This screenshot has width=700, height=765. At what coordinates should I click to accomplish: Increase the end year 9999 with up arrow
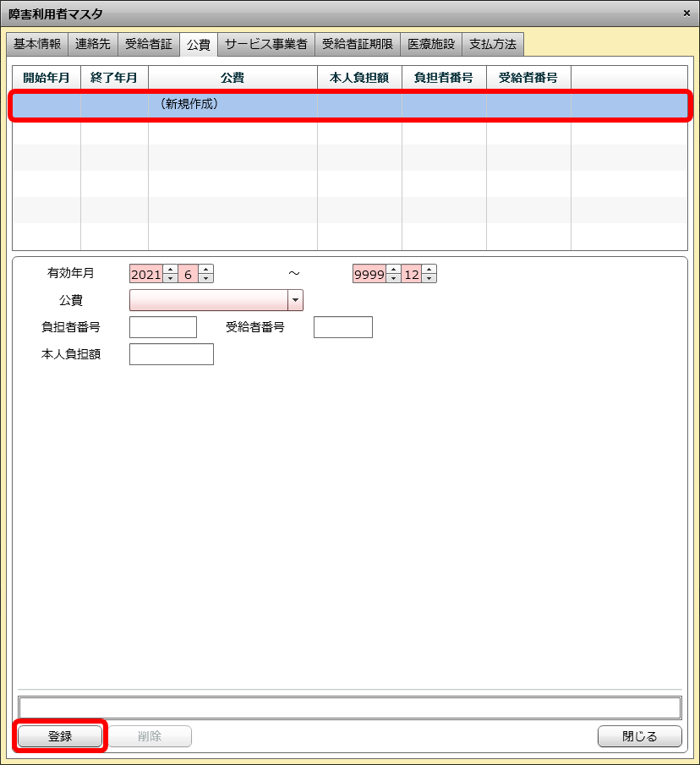coord(393,270)
